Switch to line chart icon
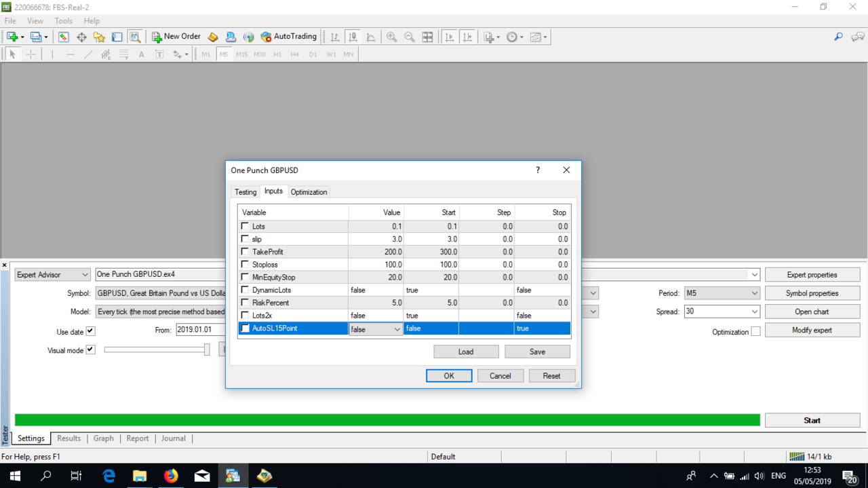Viewport: 868px width, 488px height. tap(371, 37)
